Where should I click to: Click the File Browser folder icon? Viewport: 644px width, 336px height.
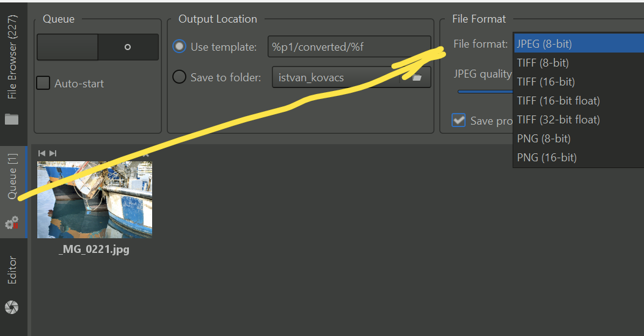pos(12,119)
